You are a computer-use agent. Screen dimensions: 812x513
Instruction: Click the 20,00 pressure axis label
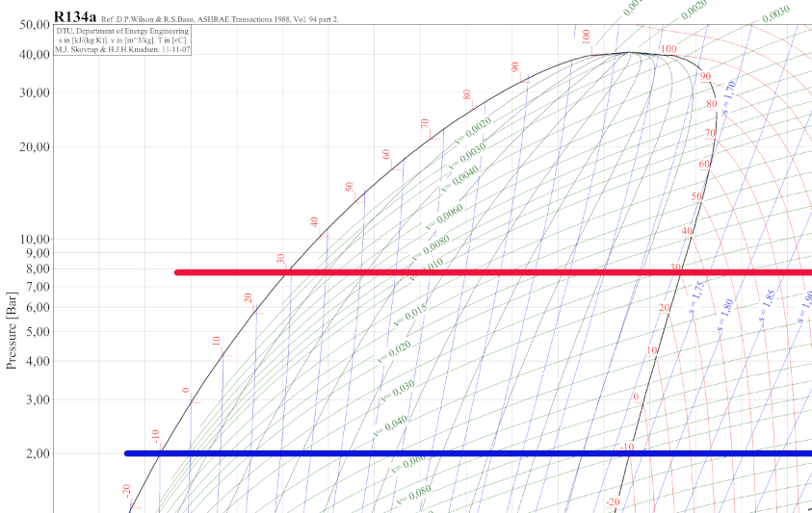(x=35, y=147)
